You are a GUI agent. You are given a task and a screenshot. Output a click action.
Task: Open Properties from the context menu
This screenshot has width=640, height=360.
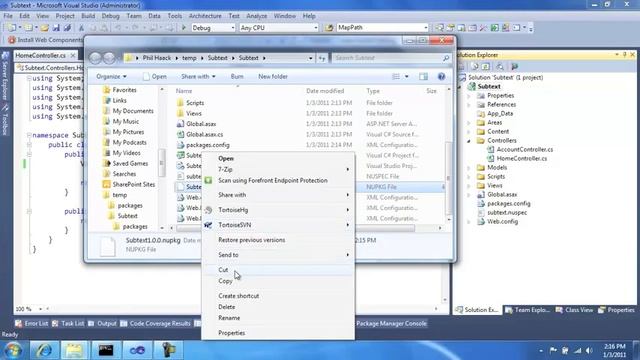pyautogui.click(x=278, y=333)
